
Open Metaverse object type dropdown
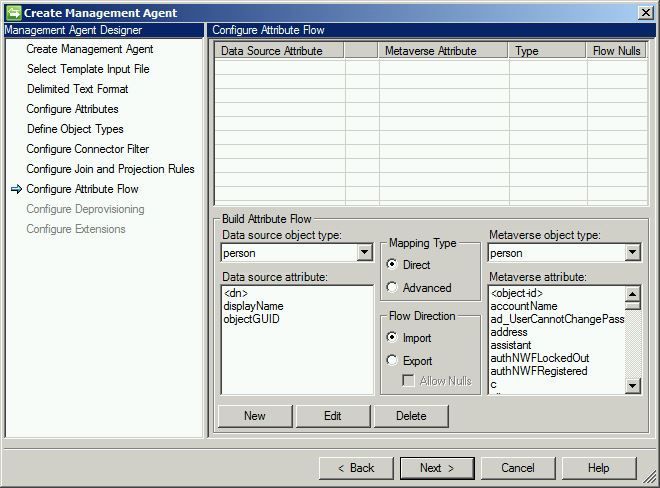point(632,253)
